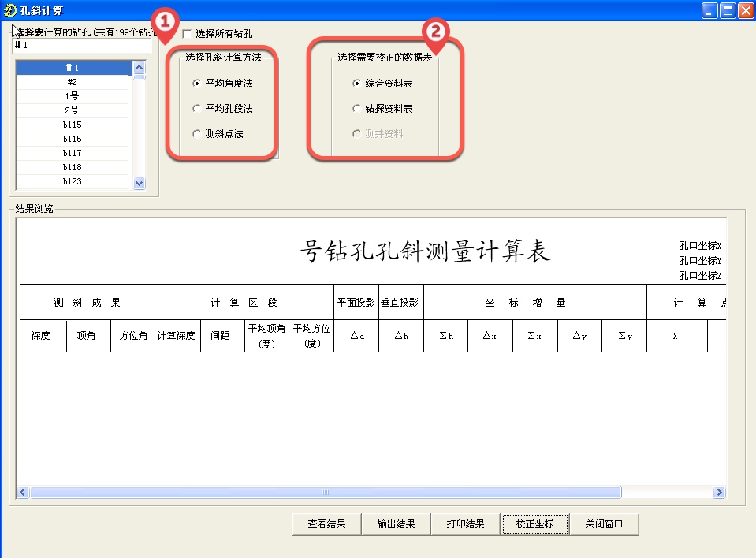Choose the 钻探资料表 radio option

357,109
